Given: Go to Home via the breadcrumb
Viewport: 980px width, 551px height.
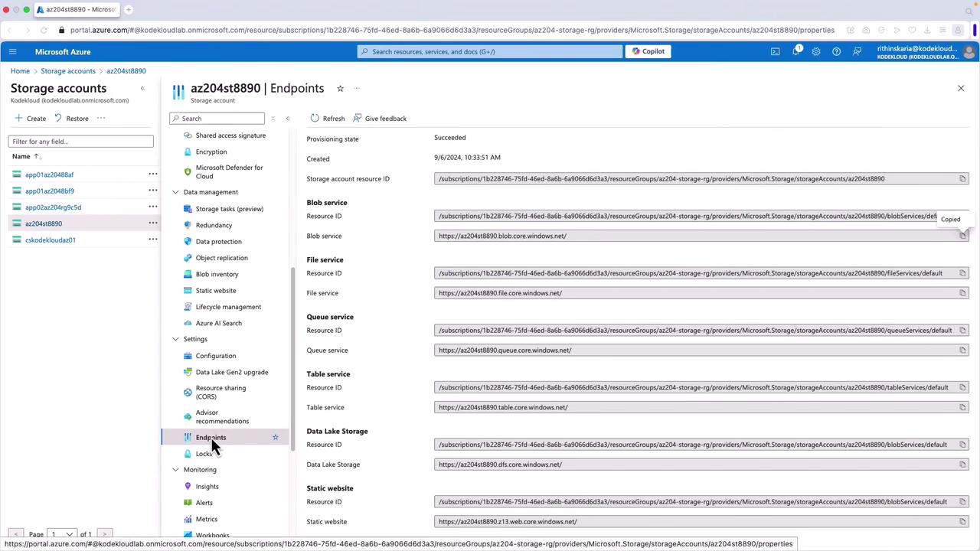Looking at the screenshot, I should 20,71.
